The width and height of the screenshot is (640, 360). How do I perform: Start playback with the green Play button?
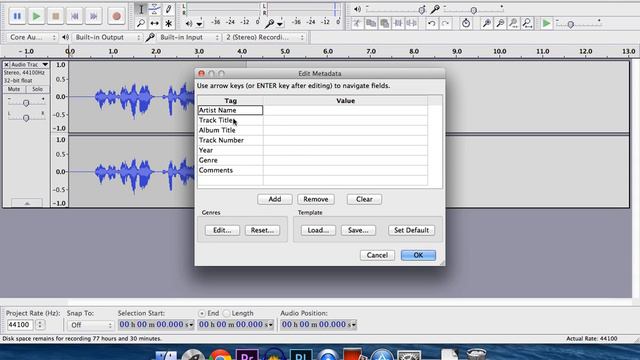(36, 16)
